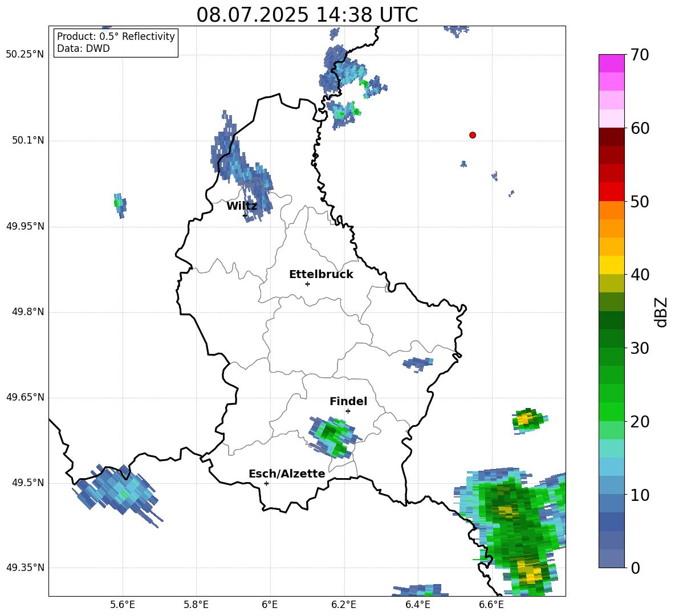The image size is (675, 616).
Task: Click the 40 dBZ colorbar label
Action: pyautogui.click(x=640, y=275)
